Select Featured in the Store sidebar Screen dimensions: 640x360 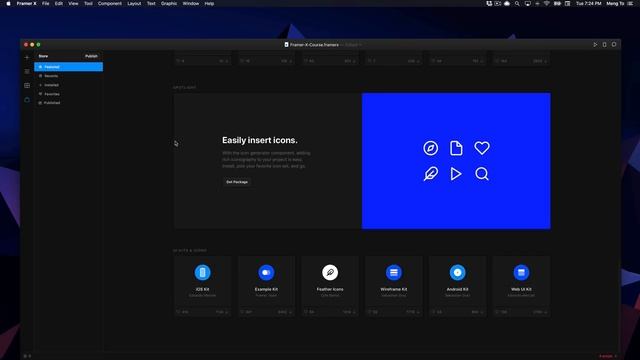pyautogui.click(x=69, y=67)
